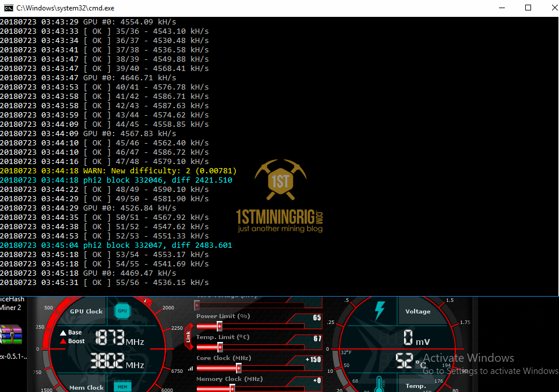The width and height of the screenshot is (559, 392).
Task: Click the Memory Clock +0 value field
Action: click(317, 380)
